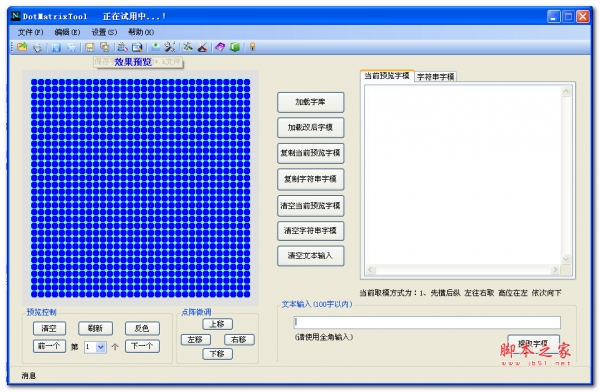Click the scroll up arrow in text area
This screenshot has width=600, height=392.
[x=566, y=91]
